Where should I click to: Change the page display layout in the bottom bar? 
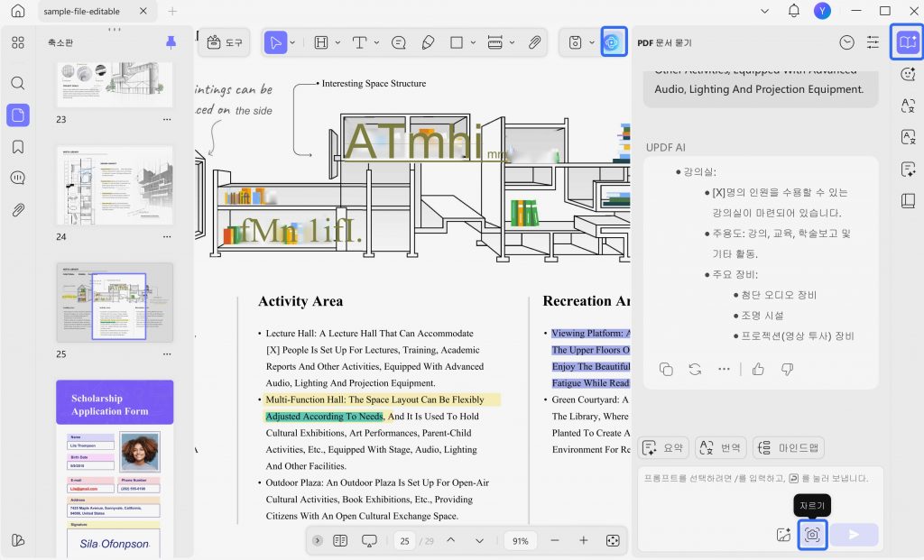pos(340,540)
